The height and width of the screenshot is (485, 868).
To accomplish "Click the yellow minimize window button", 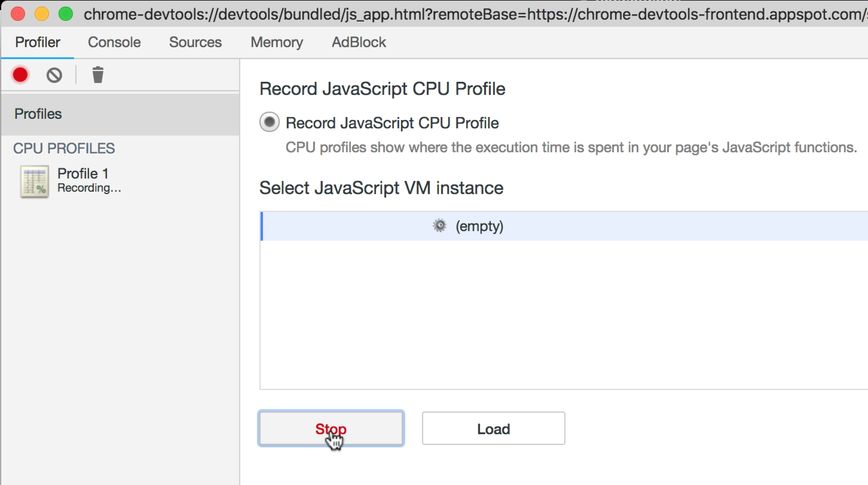I will (x=42, y=14).
